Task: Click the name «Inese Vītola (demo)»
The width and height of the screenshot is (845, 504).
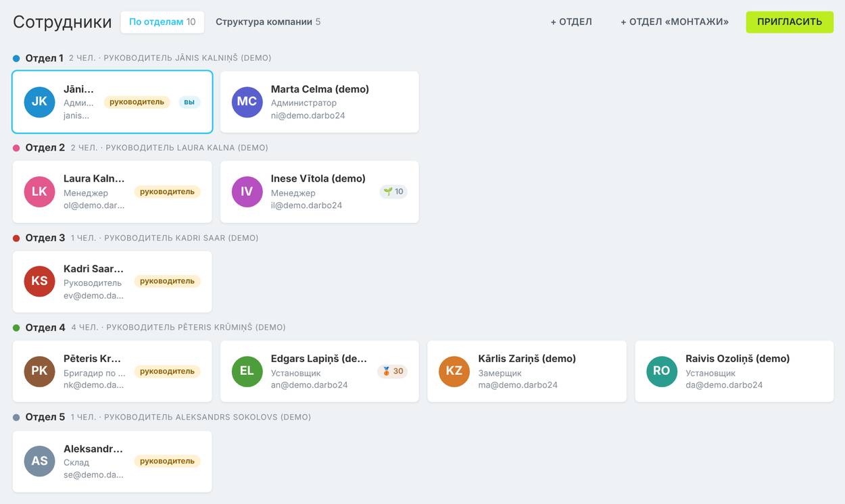Action: (x=318, y=179)
